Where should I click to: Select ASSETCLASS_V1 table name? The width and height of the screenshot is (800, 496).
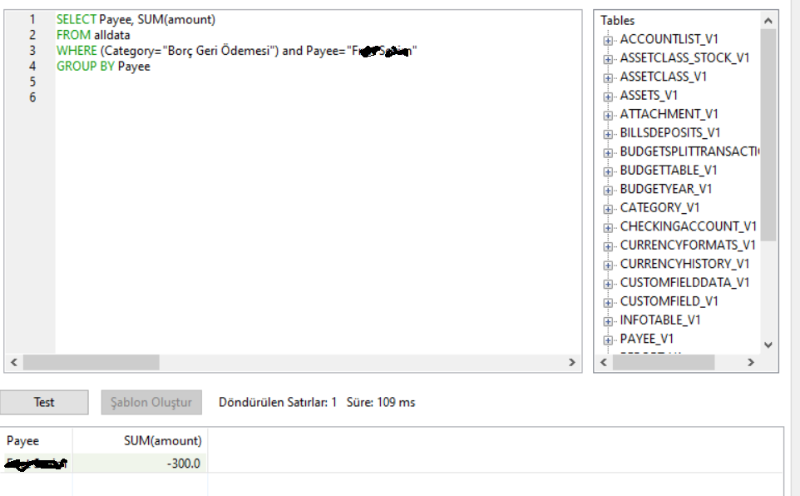pyautogui.click(x=663, y=77)
